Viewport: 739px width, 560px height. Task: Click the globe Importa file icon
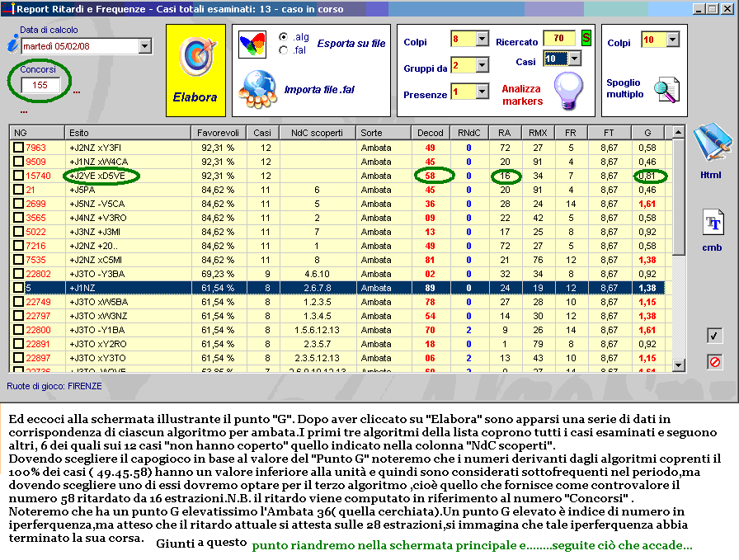pyautogui.click(x=257, y=90)
